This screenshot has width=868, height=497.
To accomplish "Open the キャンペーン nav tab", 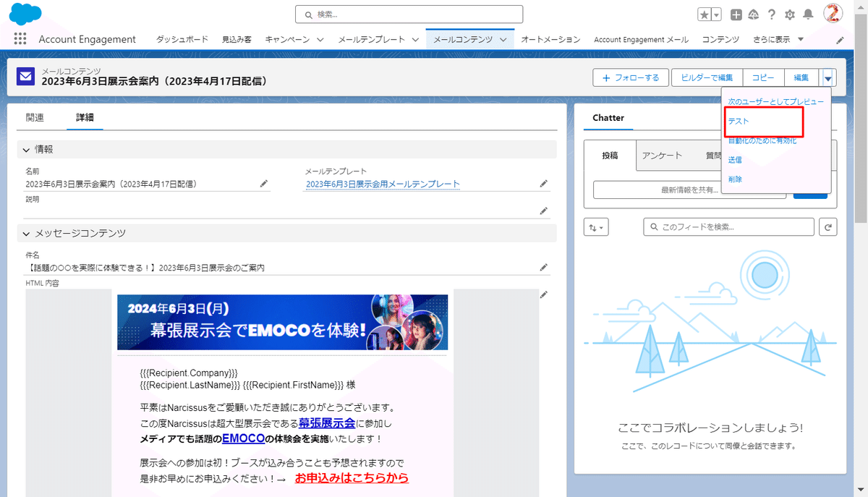I will tap(287, 39).
